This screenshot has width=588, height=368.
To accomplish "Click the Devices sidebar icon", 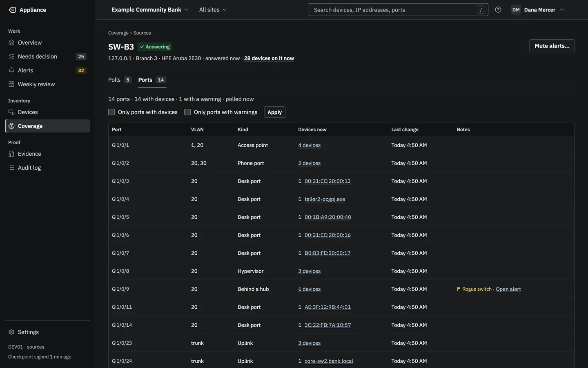I will 11,112.
